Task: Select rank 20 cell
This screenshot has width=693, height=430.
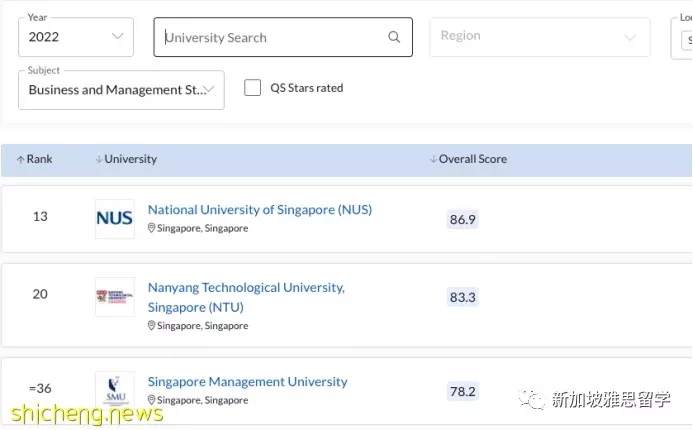Action: pyautogui.click(x=40, y=294)
